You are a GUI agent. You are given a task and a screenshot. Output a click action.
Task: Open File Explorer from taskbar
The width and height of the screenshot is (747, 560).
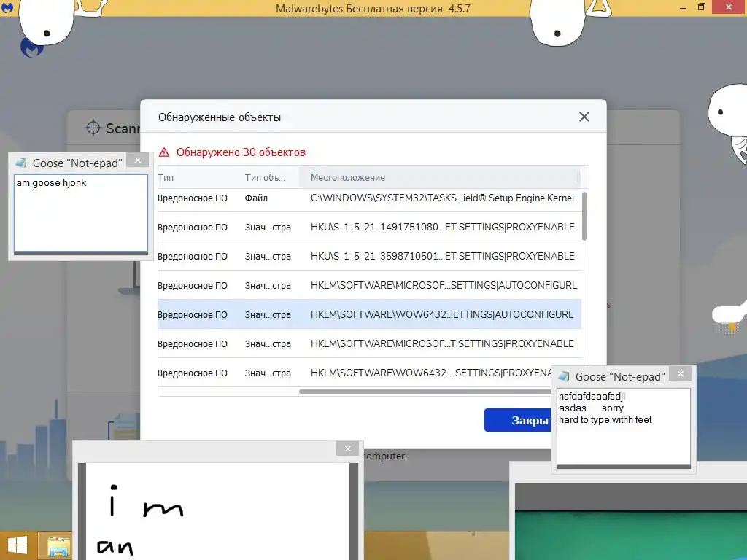coord(58,546)
